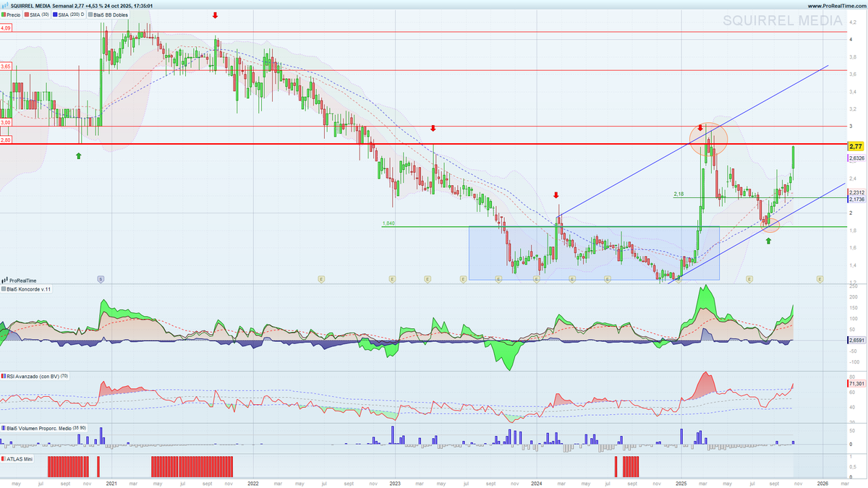Click the 2,1736 value tag on price scale
Viewport: 868px width, 488px height.
(856, 199)
